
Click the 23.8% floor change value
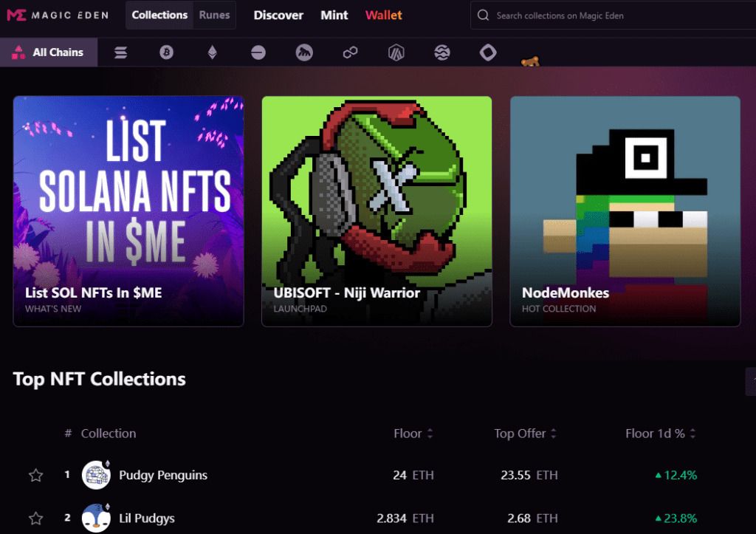coord(676,518)
